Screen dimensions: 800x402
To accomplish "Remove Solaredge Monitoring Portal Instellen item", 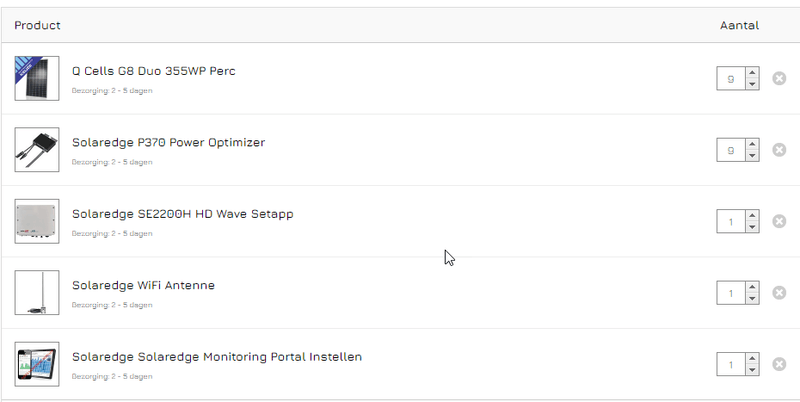I will tap(779, 365).
